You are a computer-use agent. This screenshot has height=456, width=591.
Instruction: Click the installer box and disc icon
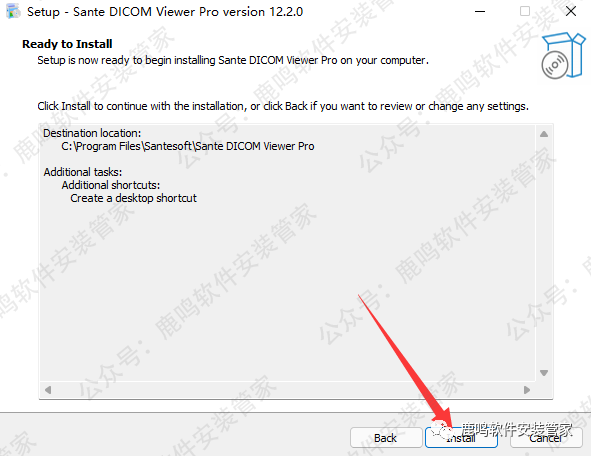[563, 55]
